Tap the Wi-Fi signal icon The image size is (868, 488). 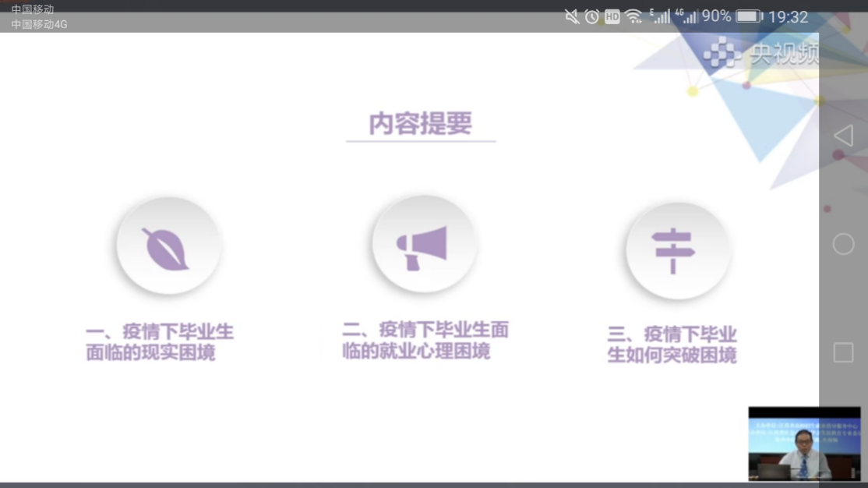(633, 16)
